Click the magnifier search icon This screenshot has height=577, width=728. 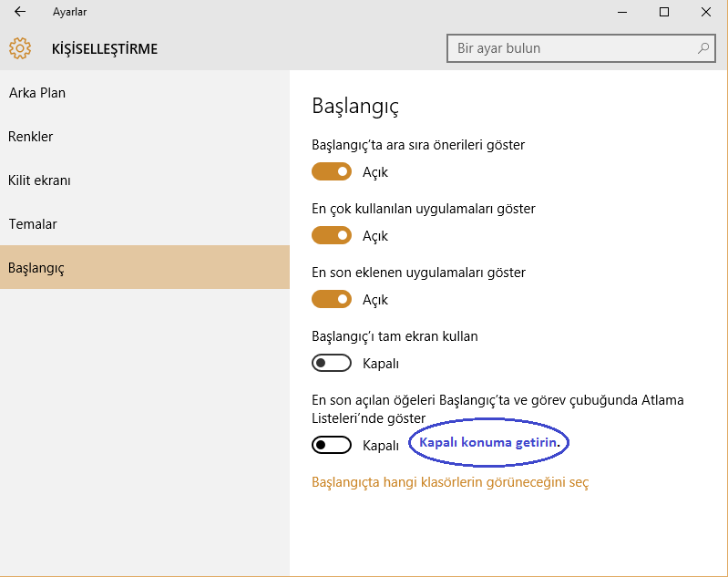[x=703, y=48]
